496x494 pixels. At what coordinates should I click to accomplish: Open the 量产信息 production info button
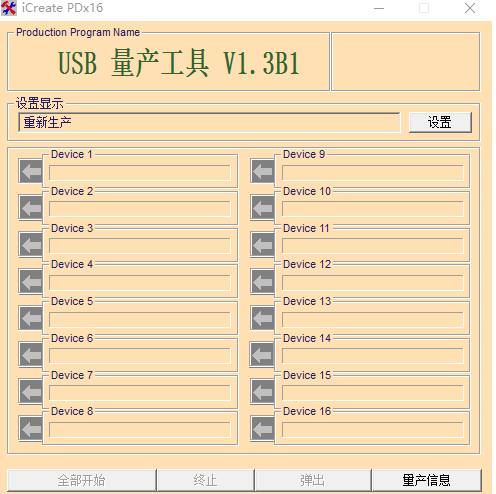[427, 480]
